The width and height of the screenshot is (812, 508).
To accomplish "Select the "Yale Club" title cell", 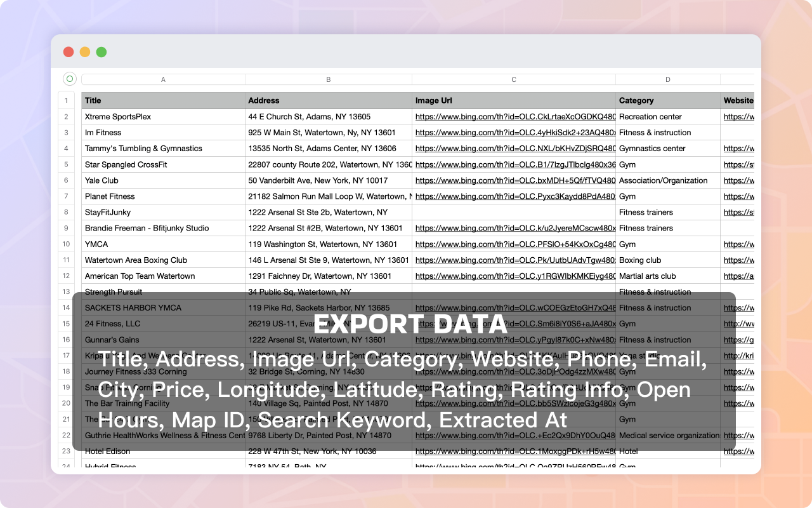I will pos(163,180).
